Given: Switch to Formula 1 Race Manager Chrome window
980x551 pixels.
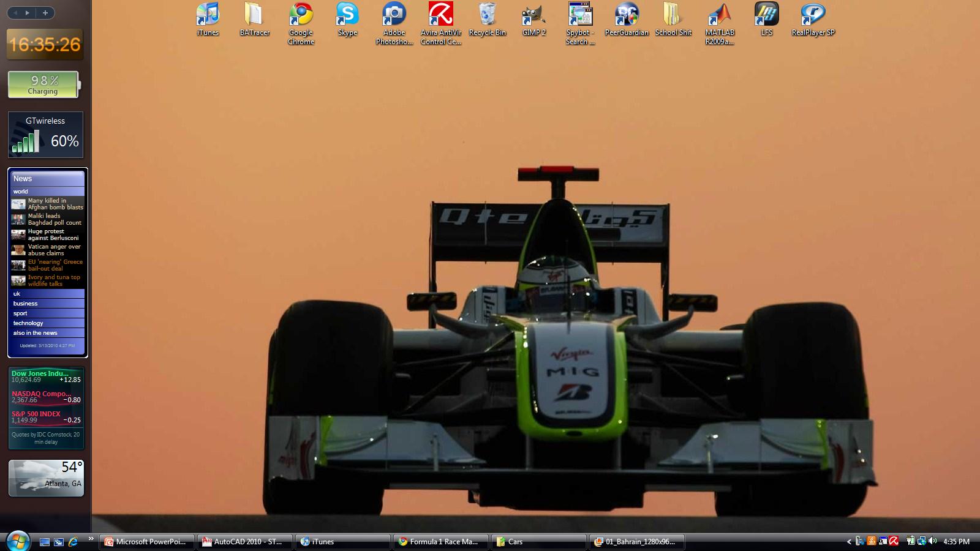Looking at the screenshot, I should pyautogui.click(x=441, y=542).
